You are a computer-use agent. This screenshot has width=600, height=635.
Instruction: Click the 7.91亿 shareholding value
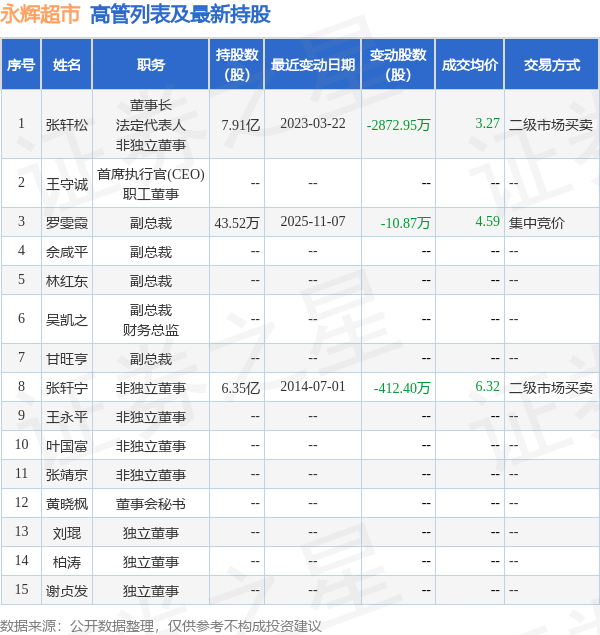[240, 125]
